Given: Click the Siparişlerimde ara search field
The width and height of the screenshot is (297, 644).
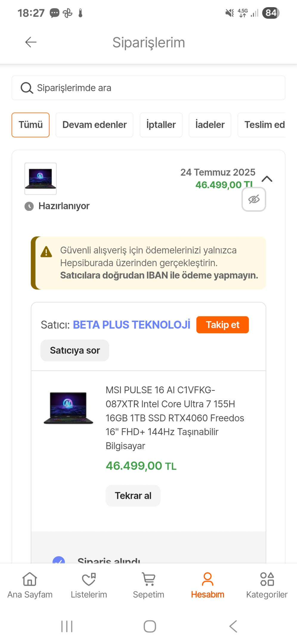Looking at the screenshot, I should (x=148, y=88).
